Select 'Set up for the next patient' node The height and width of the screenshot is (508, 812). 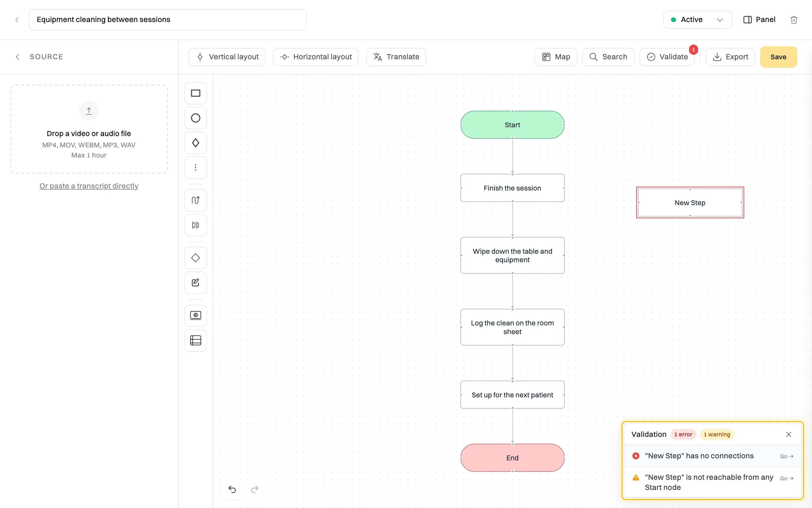coord(512,395)
